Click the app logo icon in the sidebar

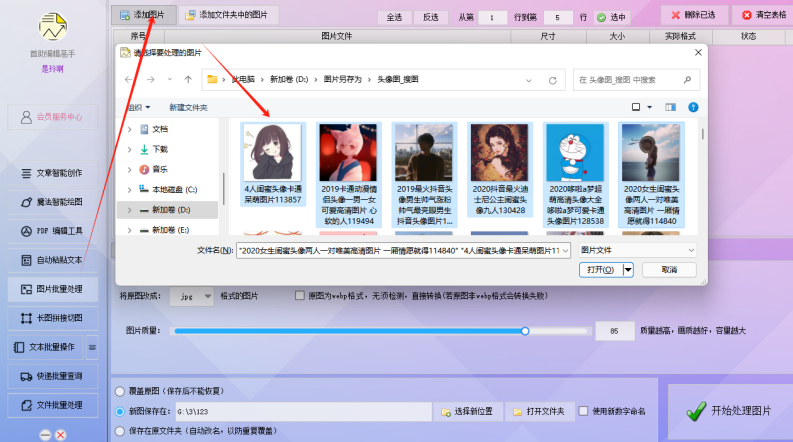click(53, 27)
